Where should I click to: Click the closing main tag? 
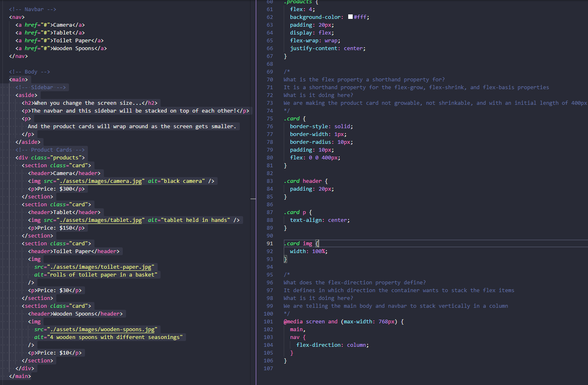(20, 376)
